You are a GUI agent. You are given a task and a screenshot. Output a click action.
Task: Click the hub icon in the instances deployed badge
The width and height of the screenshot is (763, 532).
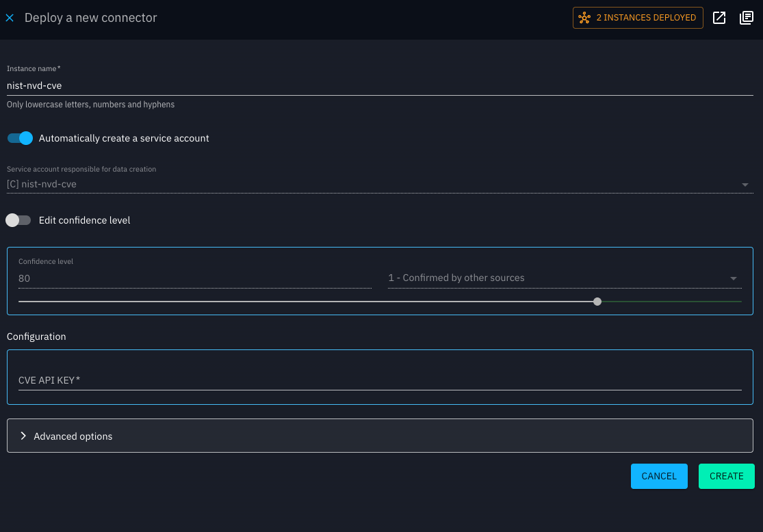click(x=584, y=18)
